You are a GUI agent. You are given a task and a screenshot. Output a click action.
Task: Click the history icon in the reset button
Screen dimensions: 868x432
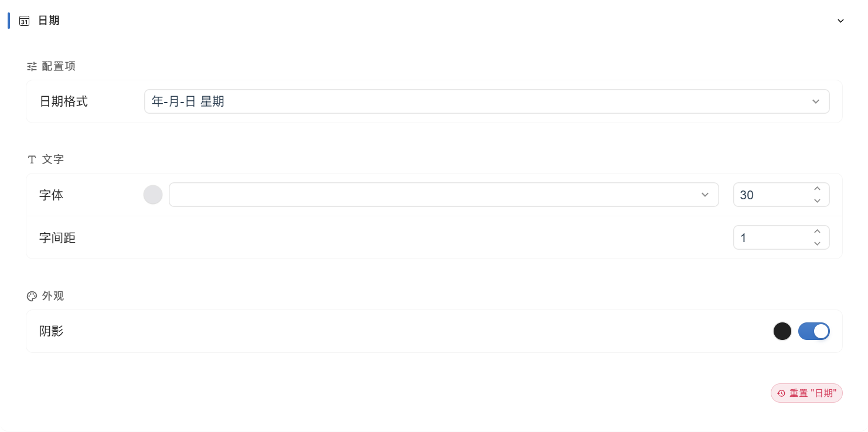[781, 393]
